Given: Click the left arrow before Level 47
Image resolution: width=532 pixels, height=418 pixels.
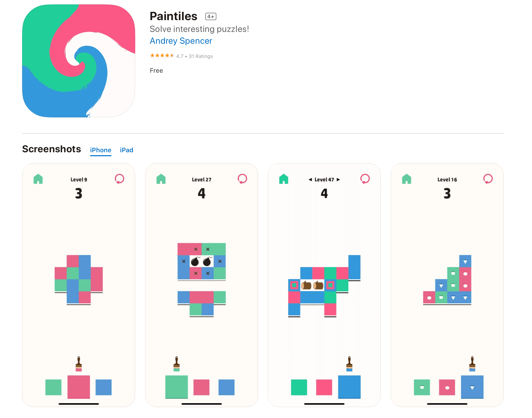Looking at the screenshot, I should click(310, 179).
